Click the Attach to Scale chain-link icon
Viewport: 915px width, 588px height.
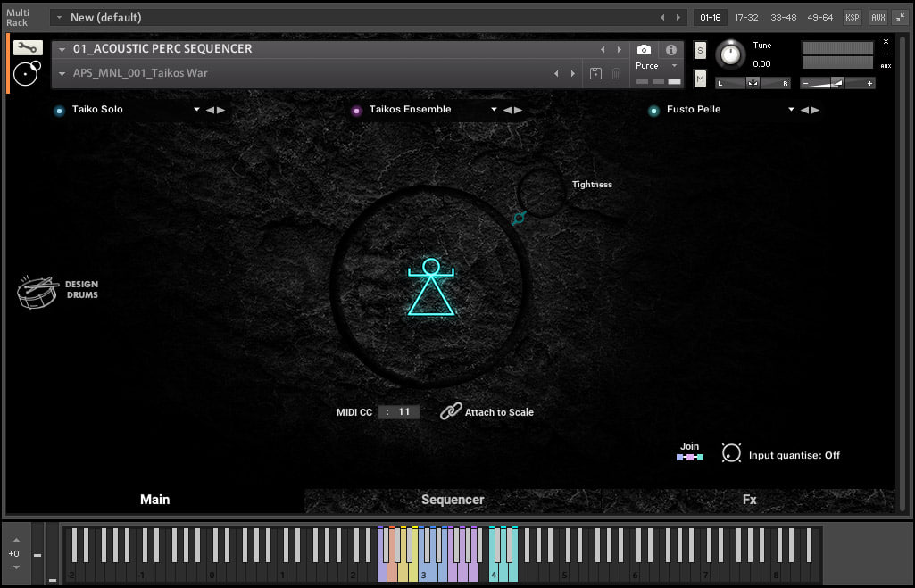point(451,411)
